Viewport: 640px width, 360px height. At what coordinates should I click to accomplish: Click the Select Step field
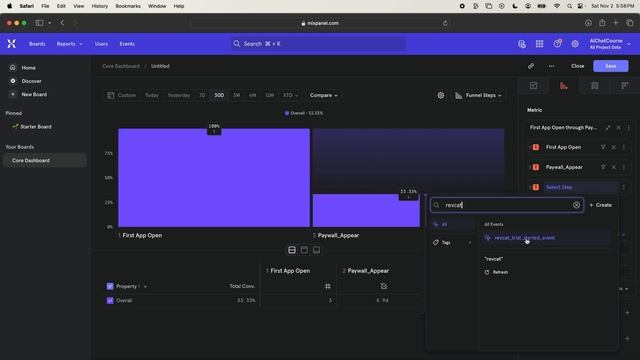tap(580, 187)
